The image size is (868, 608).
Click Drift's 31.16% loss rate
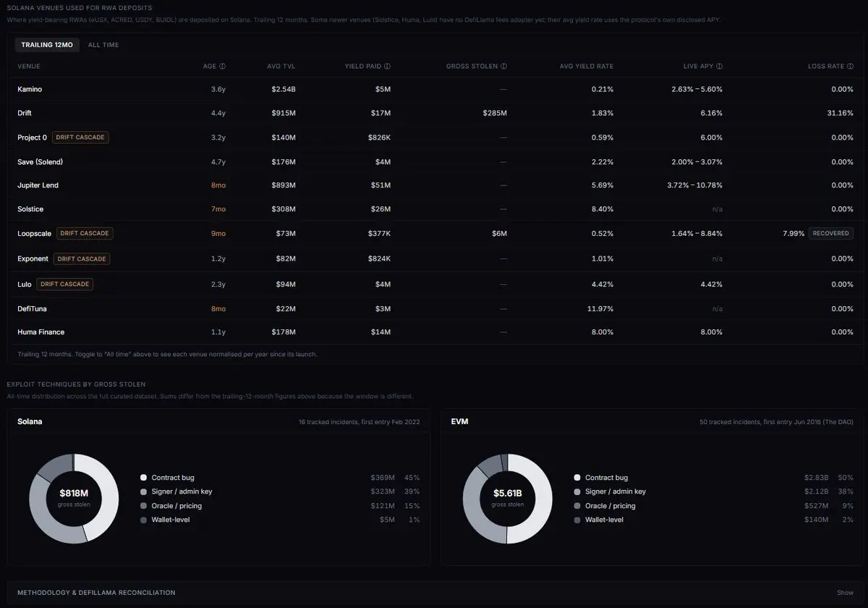[x=840, y=114]
